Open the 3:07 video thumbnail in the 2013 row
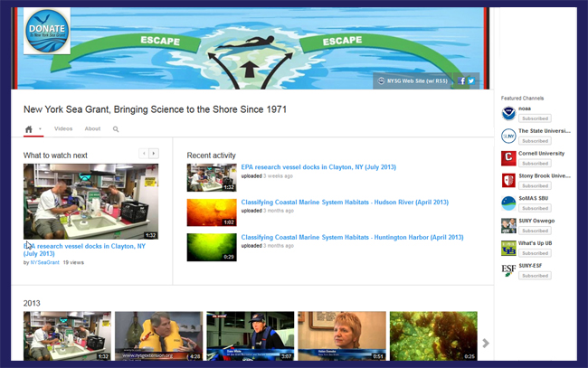The height and width of the screenshot is (368, 588). (250, 336)
